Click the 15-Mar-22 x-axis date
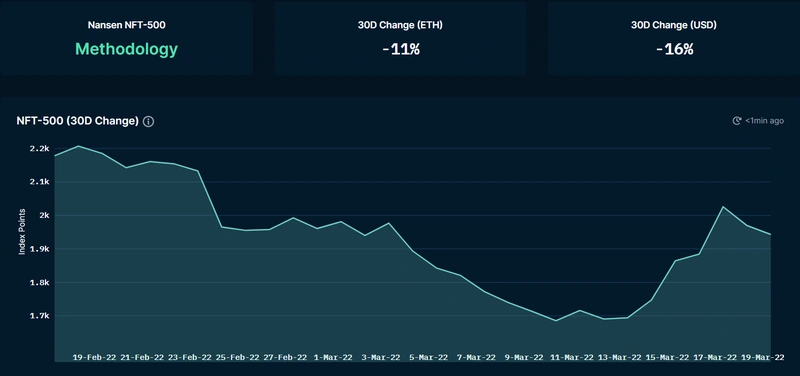 [667, 358]
